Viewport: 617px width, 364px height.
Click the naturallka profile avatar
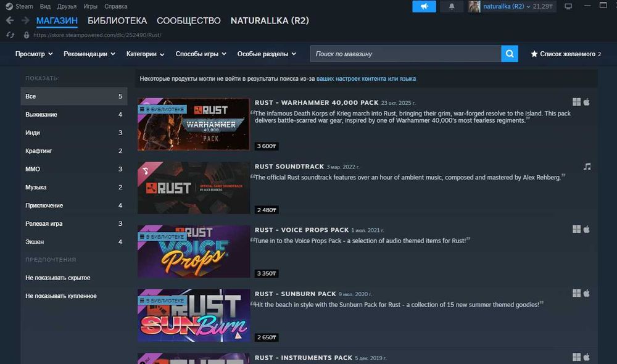[474, 6]
